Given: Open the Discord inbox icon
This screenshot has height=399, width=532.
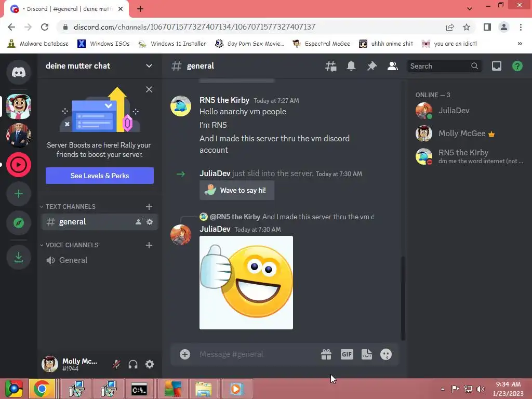Looking at the screenshot, I should click(496, 66).
